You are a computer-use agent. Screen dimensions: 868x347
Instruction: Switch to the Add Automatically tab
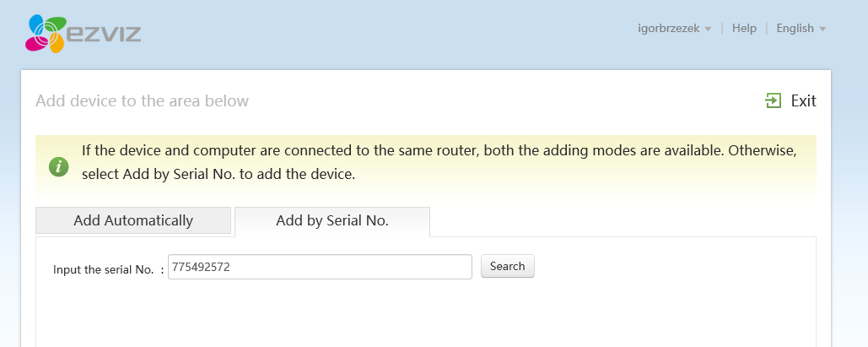tap(133, 220)
